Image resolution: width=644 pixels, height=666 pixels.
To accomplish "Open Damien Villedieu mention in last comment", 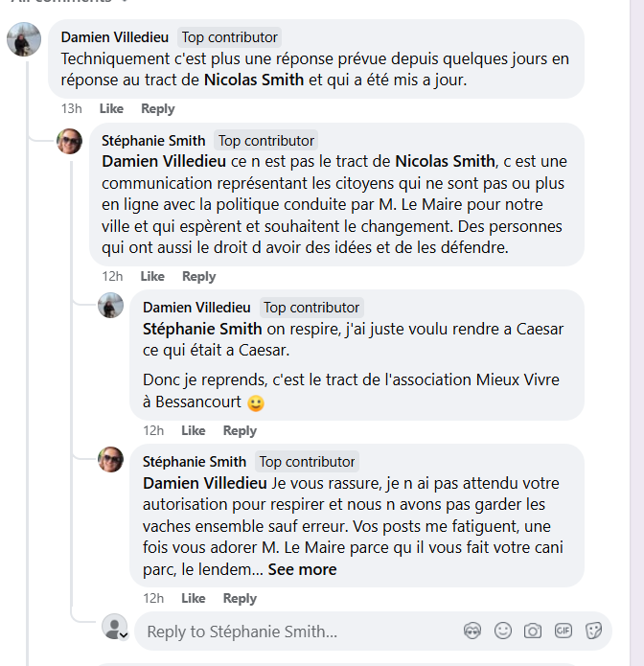I will click(205, 483).
